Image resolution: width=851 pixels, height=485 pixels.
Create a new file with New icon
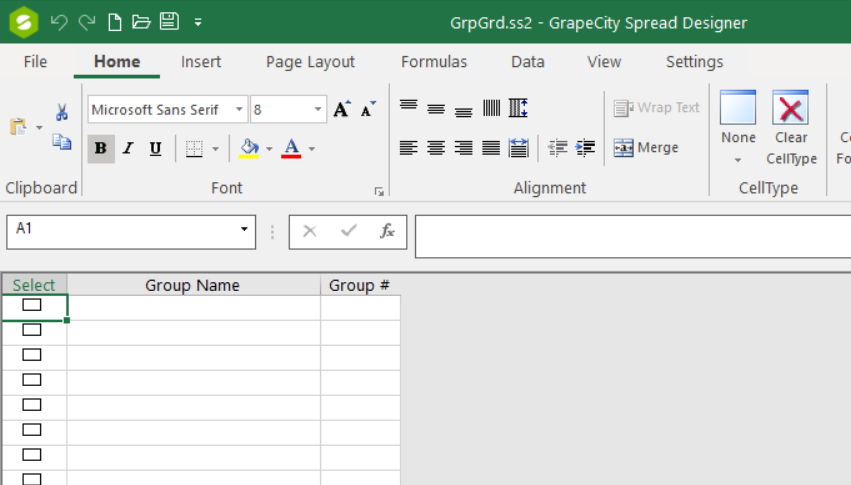point(115,22)
